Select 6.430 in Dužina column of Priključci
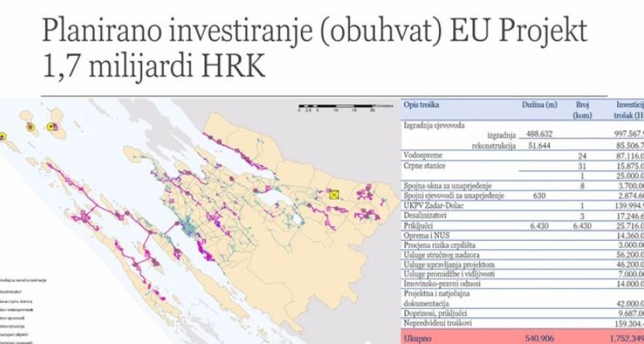 [539, 227]
